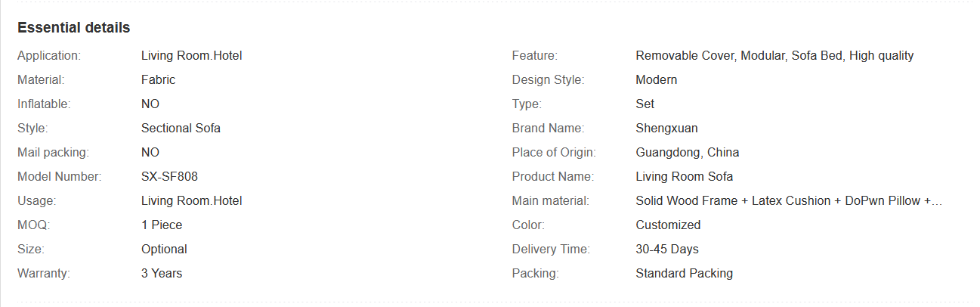Click the Color value Customized

click(x=668, y=225)
